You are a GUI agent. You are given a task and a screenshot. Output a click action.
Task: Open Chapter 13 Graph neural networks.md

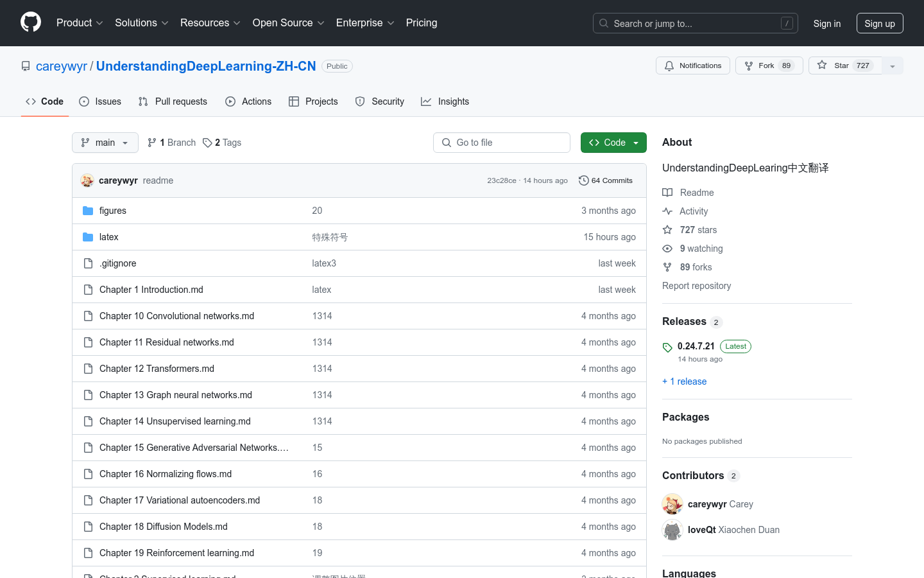pyautogui.click(x=176, y=395)
